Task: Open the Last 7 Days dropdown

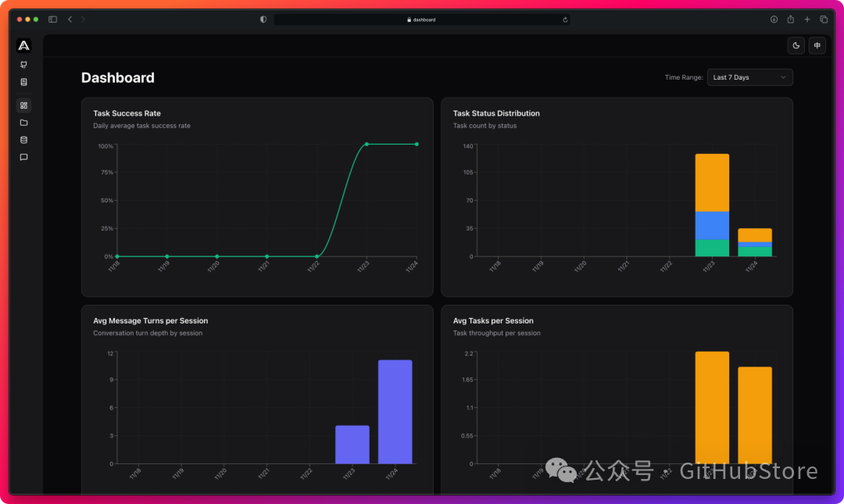Action: 749,77
